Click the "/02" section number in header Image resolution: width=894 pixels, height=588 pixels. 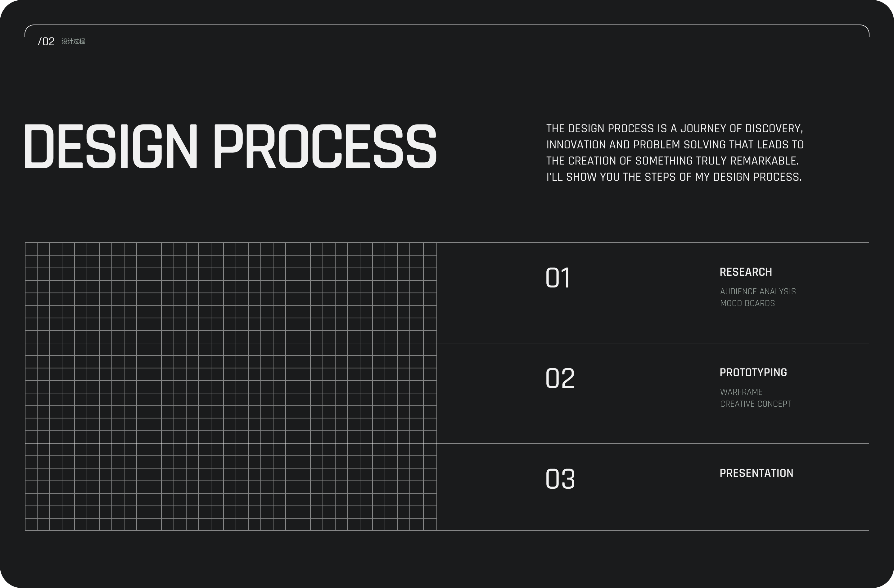click(x=46, y=41)
